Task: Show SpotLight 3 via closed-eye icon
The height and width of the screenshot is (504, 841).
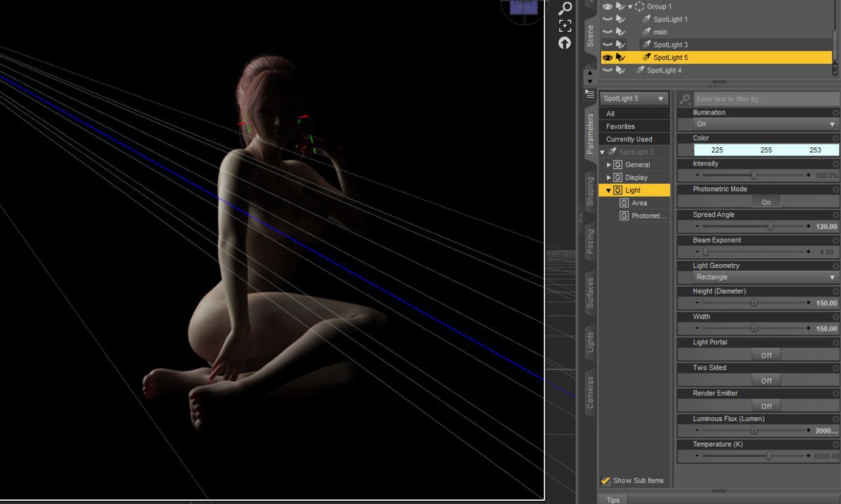Action: point(608,45)
